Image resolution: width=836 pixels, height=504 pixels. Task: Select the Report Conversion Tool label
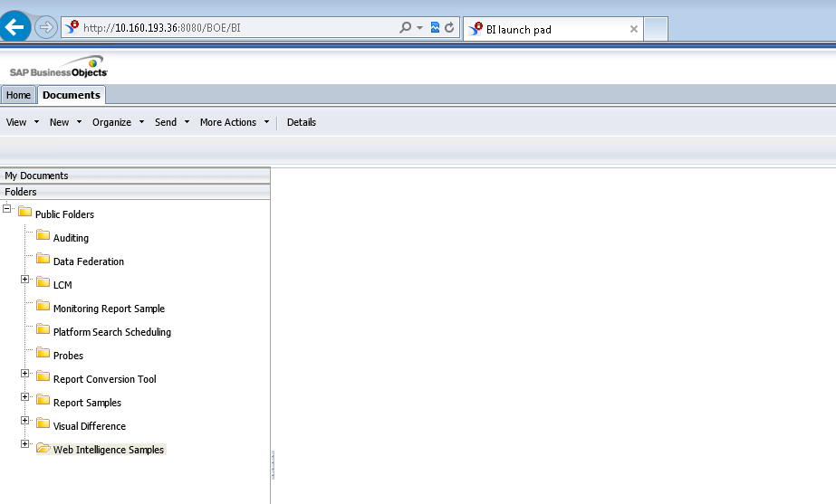click(104, 379)
